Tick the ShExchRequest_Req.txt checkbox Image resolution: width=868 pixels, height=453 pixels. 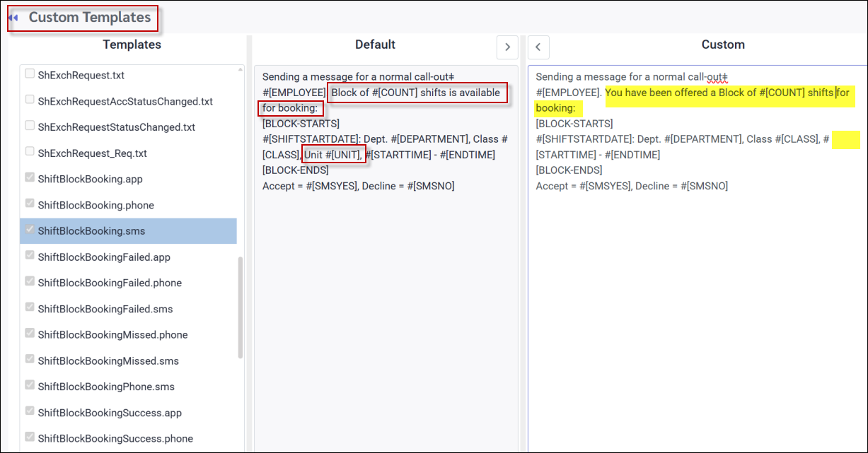30,152
